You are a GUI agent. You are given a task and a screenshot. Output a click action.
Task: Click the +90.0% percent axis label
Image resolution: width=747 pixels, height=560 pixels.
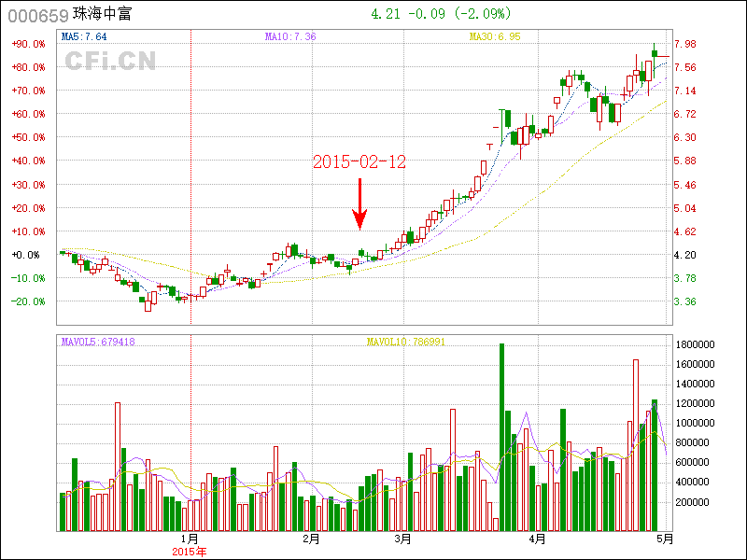click(x=28, y=44)
